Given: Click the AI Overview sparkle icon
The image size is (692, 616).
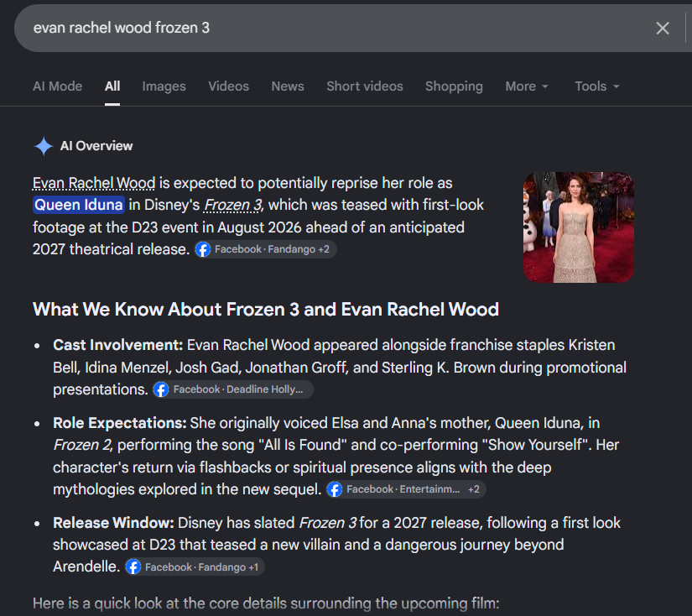Looking at the screenshot, I should click(x=44, y=146).
